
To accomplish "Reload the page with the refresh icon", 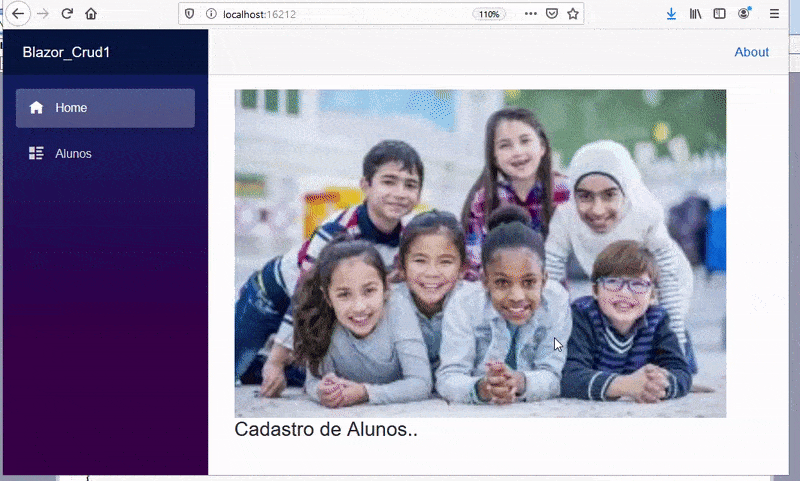I will point(67,14).
